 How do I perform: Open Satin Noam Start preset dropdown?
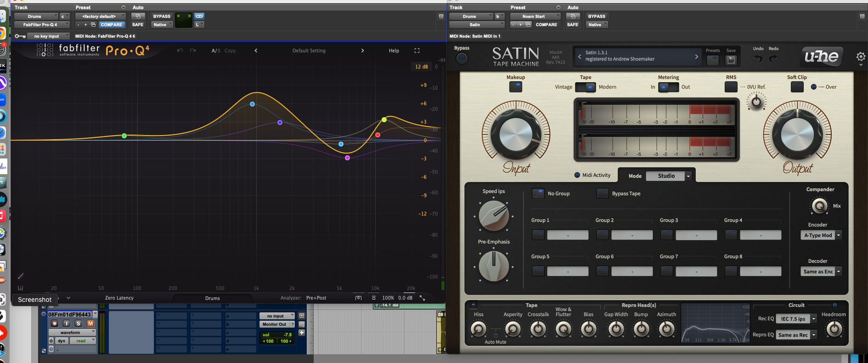[x=535, y=16]
